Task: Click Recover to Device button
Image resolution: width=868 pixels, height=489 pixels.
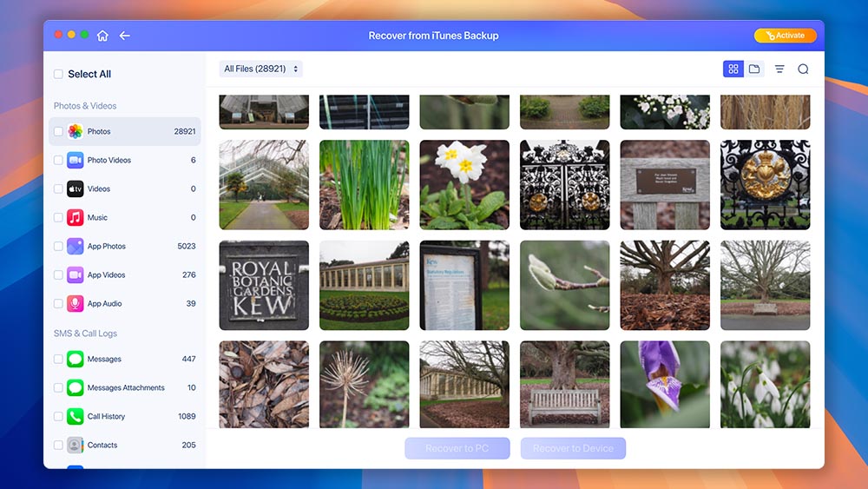Action: 573,448
